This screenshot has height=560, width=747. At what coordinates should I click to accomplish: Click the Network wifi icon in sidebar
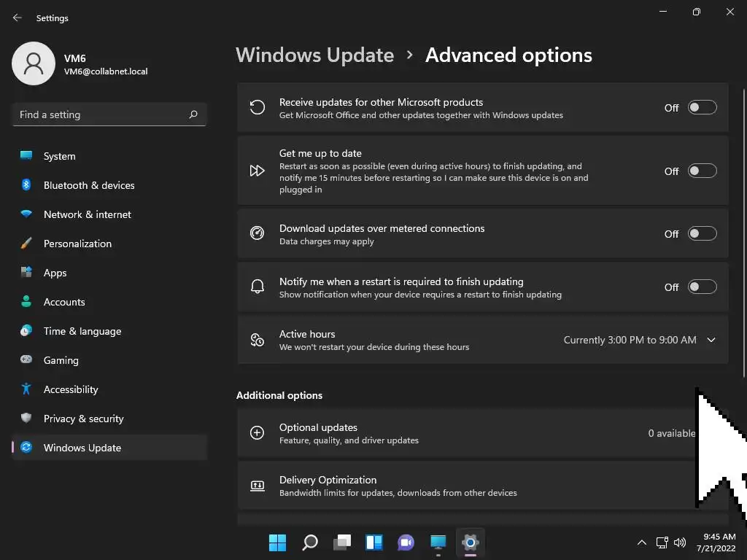[26, 214]
